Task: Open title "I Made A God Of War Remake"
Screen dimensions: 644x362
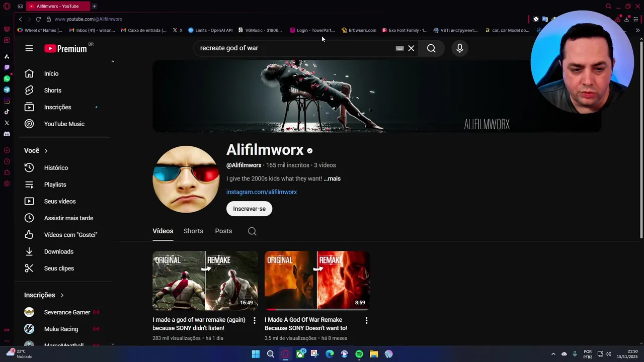Action: click(306, 324)
